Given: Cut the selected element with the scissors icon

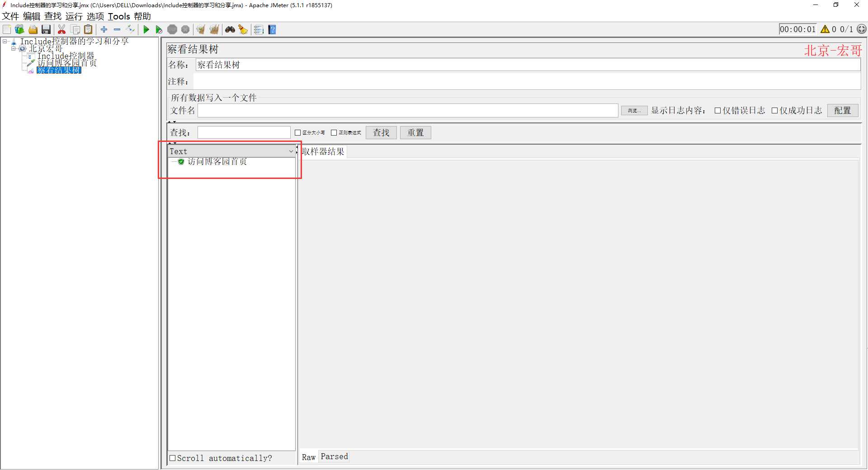Looking at the screenshot, I should click(x=62, y=29).
